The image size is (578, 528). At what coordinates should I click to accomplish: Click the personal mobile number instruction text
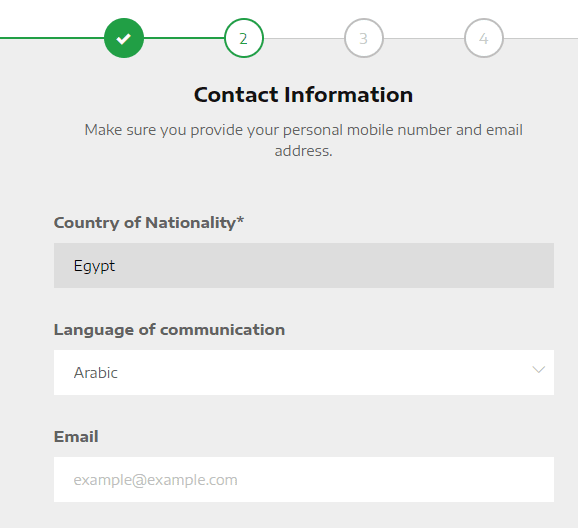[303, 140]
